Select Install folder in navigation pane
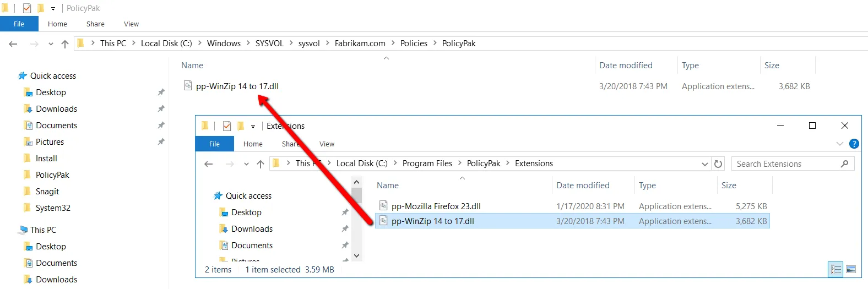Viewport: 868px width, 289px height. (x=46, y=159)
